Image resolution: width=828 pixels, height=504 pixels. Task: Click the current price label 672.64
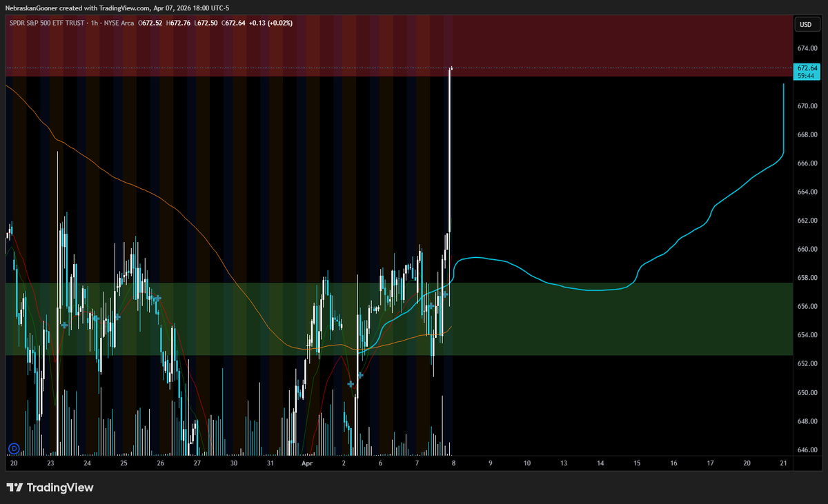click(807, 68)
